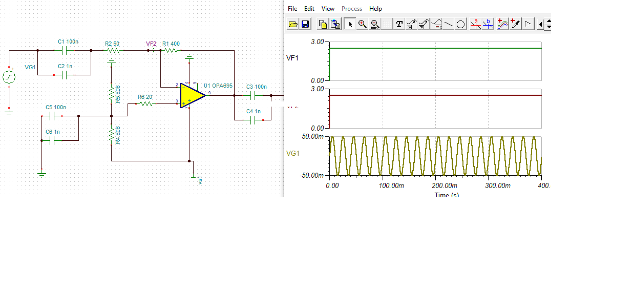Select capacitor C4 1n
This screenshot has width=644, height=281.
(x=253, y=120)
